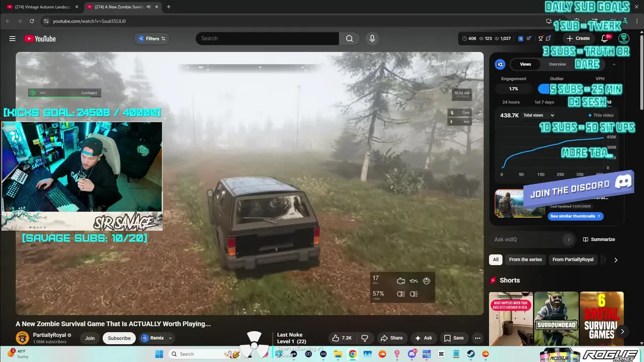Open PartiallyRoyal channel avatar
Image resolution: width=644 pixels, height=362 pixels.
tap(22, 338)
